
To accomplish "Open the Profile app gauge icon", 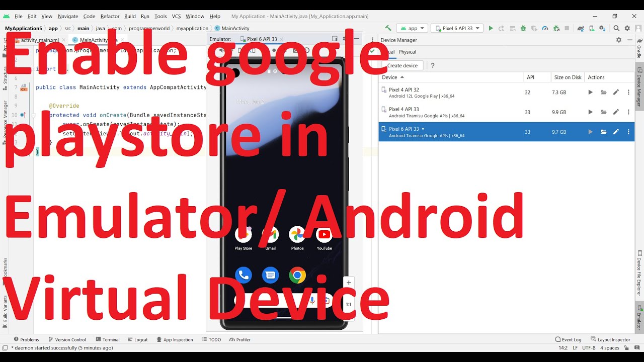I will (x=545, y=28).
